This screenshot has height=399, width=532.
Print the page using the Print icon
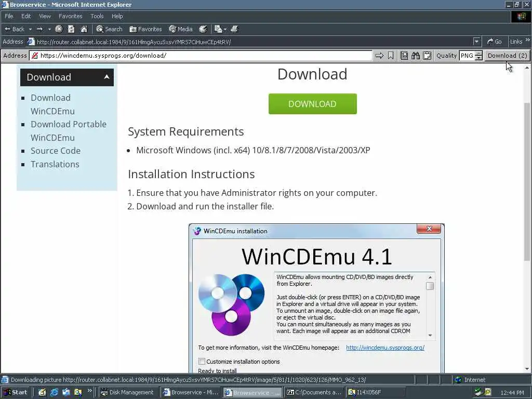point(234,29)
